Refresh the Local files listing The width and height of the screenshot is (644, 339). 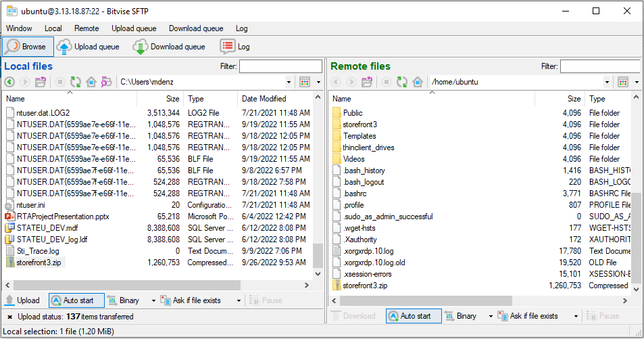point(76,82)
